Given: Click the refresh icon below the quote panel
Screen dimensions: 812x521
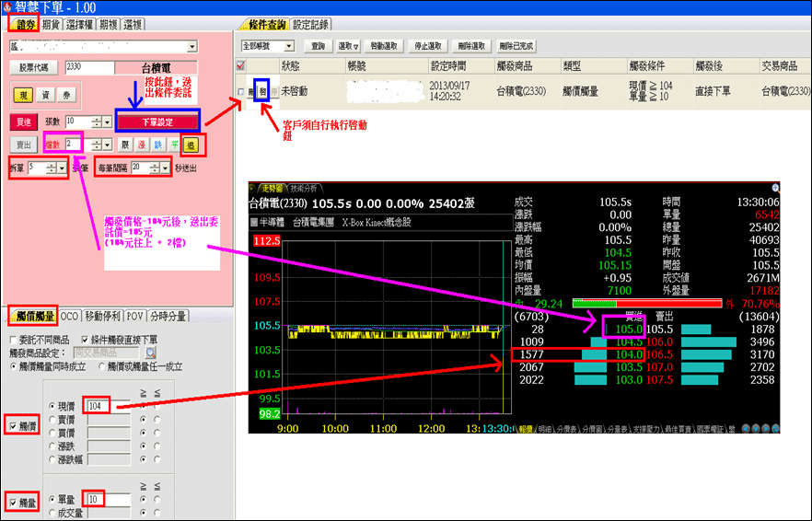Looking at the screenshot, I should coord(775,429).
